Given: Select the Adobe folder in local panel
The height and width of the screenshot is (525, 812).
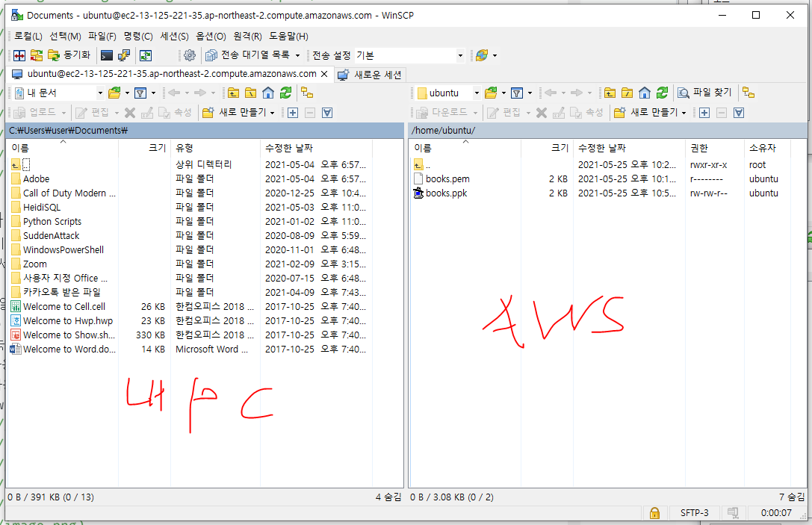Looking at the screenshot, I should coord(37,179).
